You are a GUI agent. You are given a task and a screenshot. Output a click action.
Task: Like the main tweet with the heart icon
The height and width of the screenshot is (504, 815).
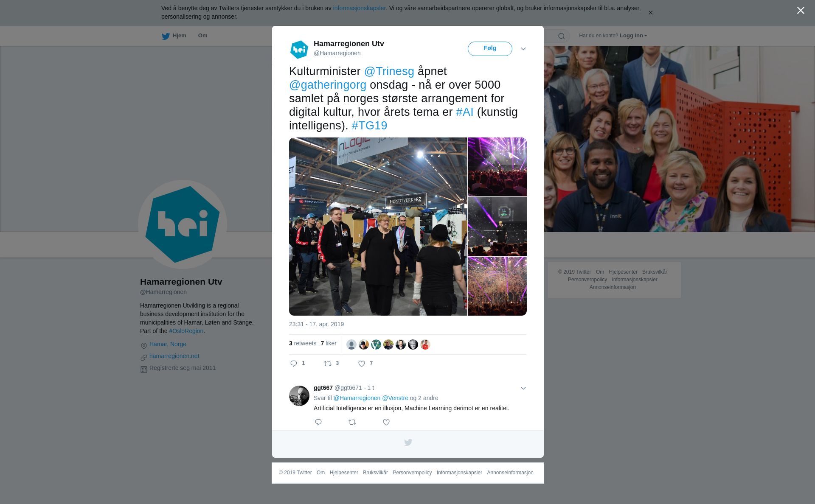pyautogui.click(x=362, y=364)
